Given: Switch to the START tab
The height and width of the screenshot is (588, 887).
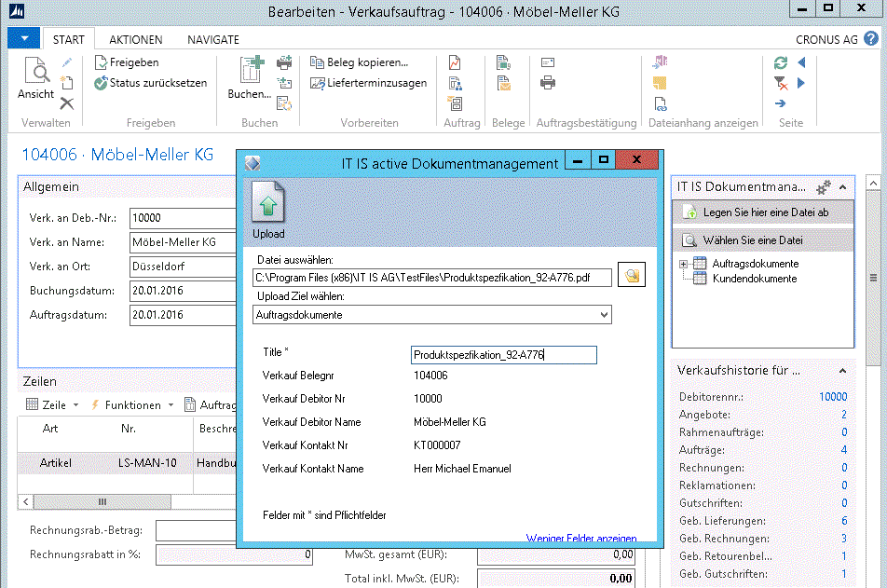Looking at the screenshot, I should tap(68, 40).
